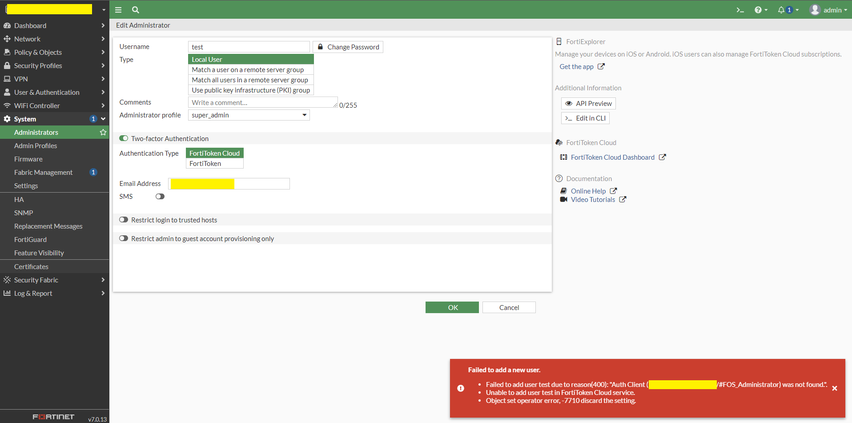This screenshot has height=423, width=852.
Task: Click the Dashboard icon in sidebar
Action: [8, 26]
